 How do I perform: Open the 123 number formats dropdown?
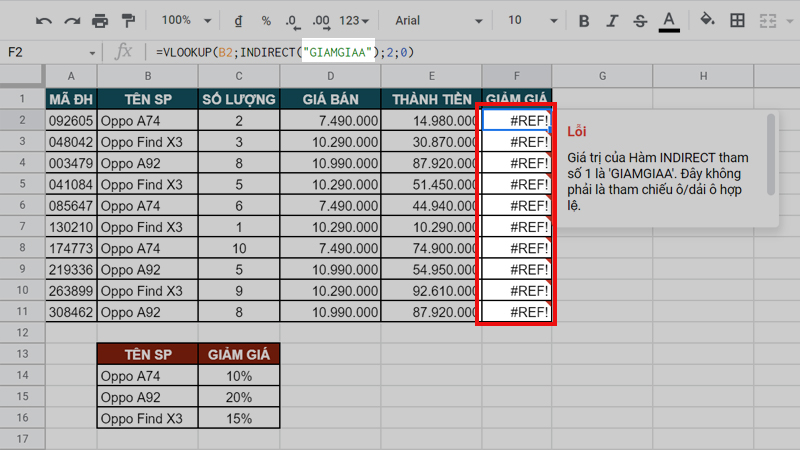click(x=354, y=21)
